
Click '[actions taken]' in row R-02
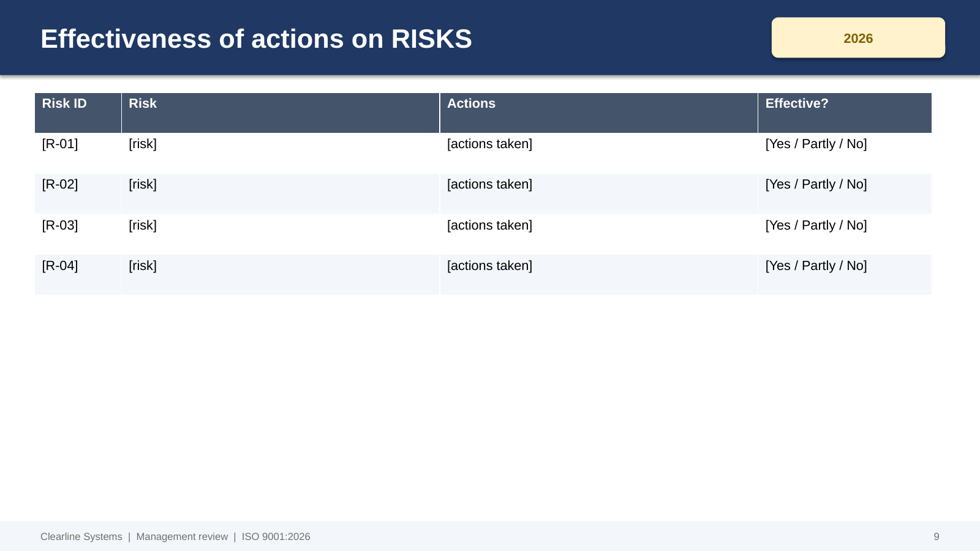tap(489, 184)
